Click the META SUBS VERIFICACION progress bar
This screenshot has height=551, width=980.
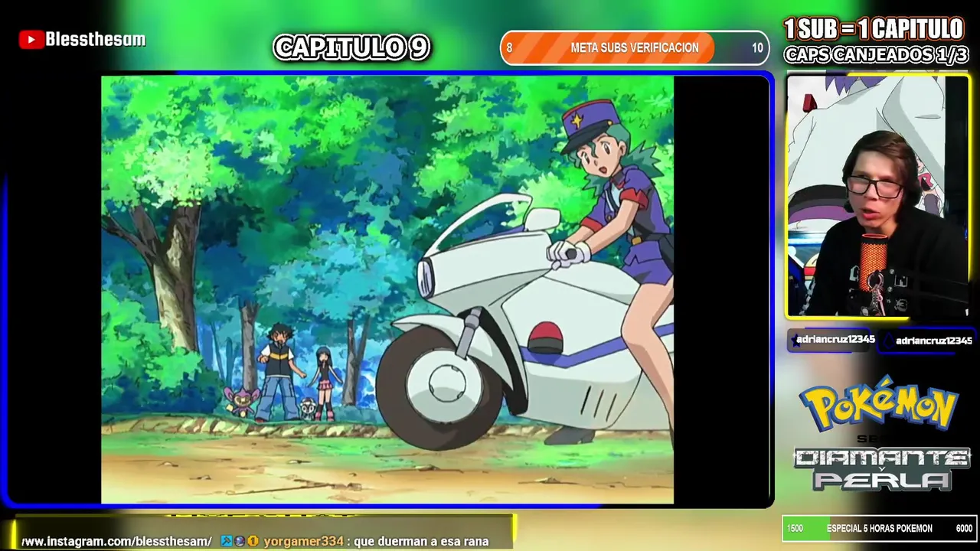pos(635,47)
